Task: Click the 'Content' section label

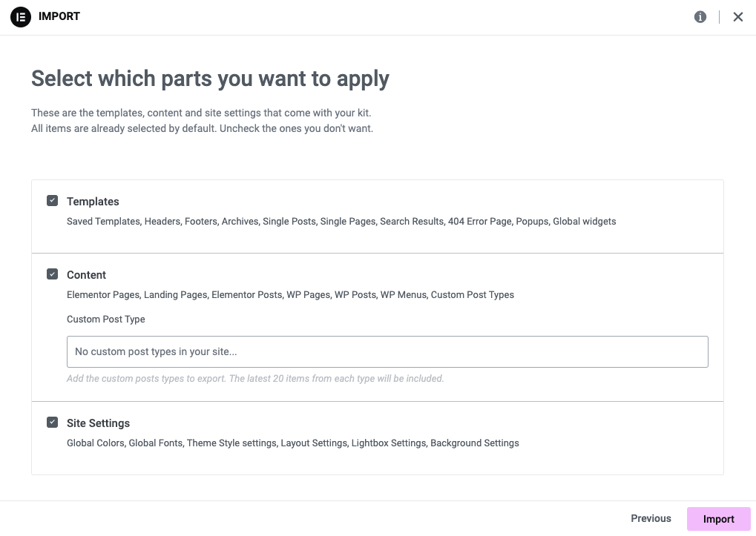Action: [x=86, y=274]
